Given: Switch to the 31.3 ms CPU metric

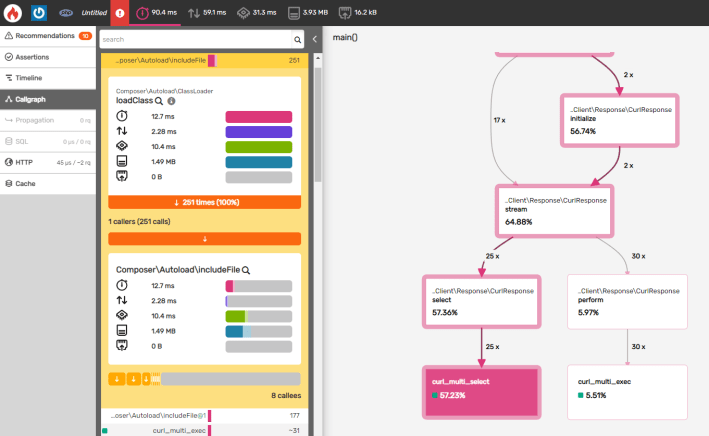Looking at the screenshot, I should tap(260, 14).
